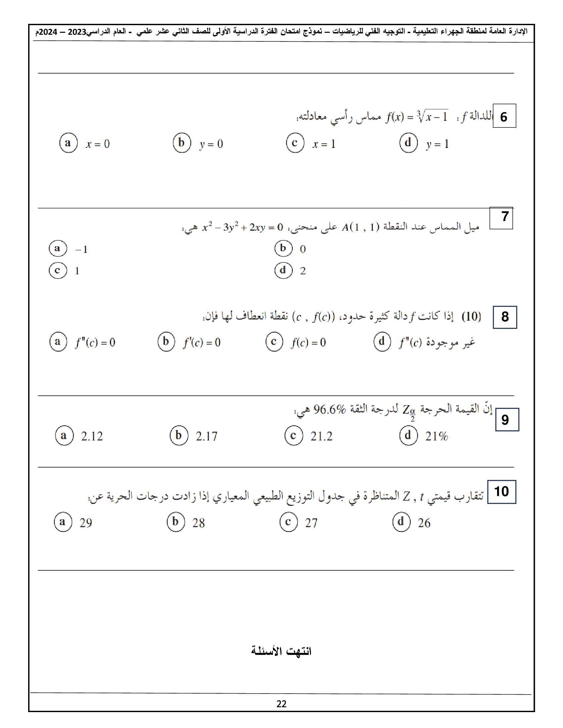563x728 pixels.
Task: Mark option b, value 0, in question 7
Action: (x=283, y=249)
